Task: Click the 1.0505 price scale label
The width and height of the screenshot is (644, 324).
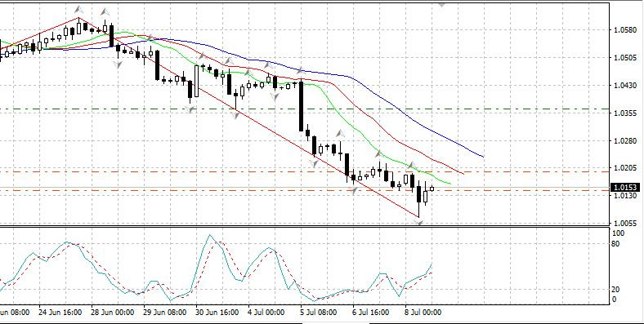Action: 625,58
